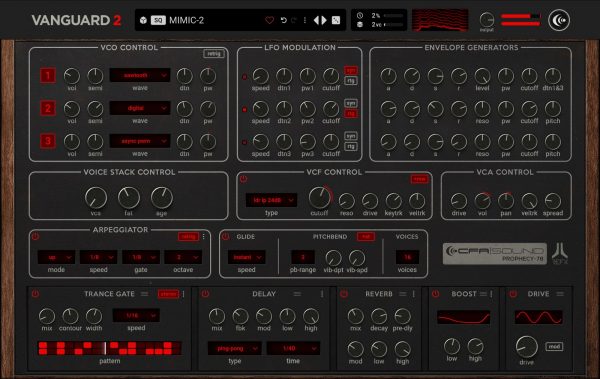Click the delay reorder handle icon
This screenshot has height=379, width=600.
click(297, 294)
